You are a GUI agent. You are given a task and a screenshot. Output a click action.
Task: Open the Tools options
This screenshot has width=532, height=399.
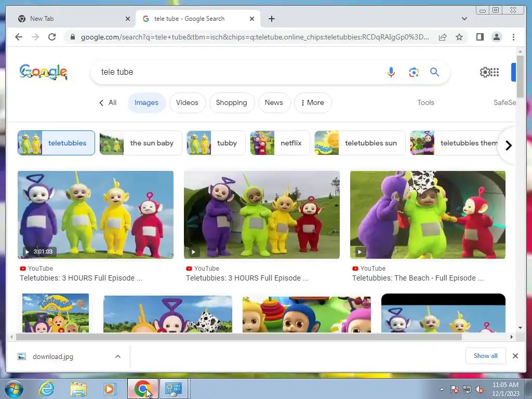425,102
